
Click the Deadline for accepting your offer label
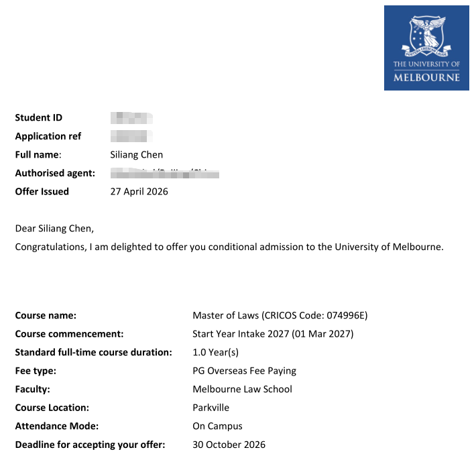coord(90,445)
